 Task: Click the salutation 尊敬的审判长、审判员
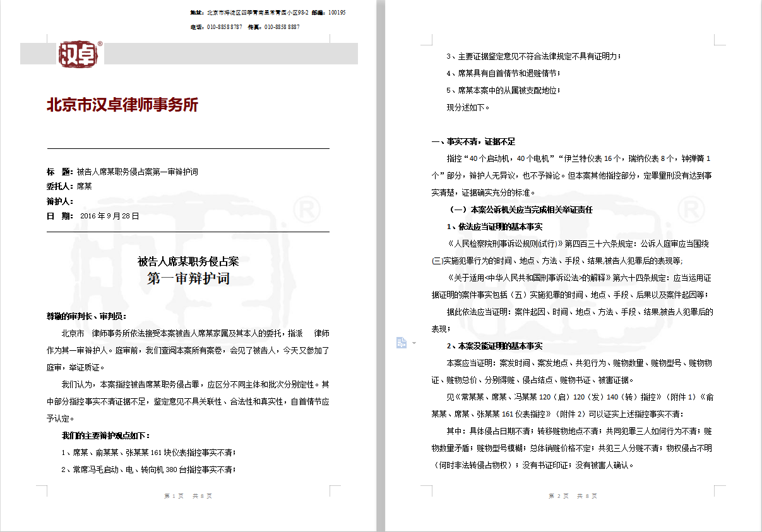pos(86,316)
